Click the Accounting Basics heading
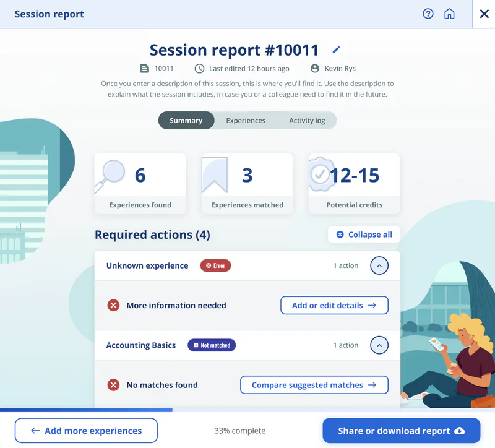Viewport: 495px width, 448px height. (141, 345)
